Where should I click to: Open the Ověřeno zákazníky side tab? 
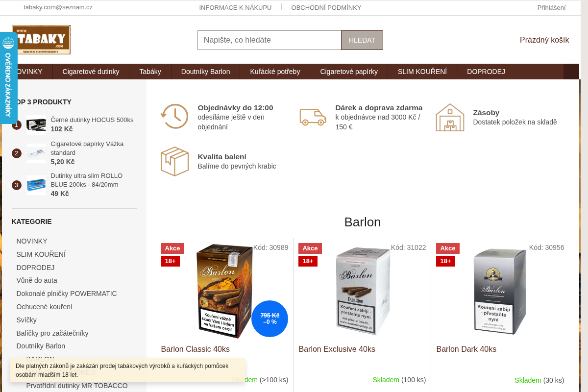[x=8, y=78]
